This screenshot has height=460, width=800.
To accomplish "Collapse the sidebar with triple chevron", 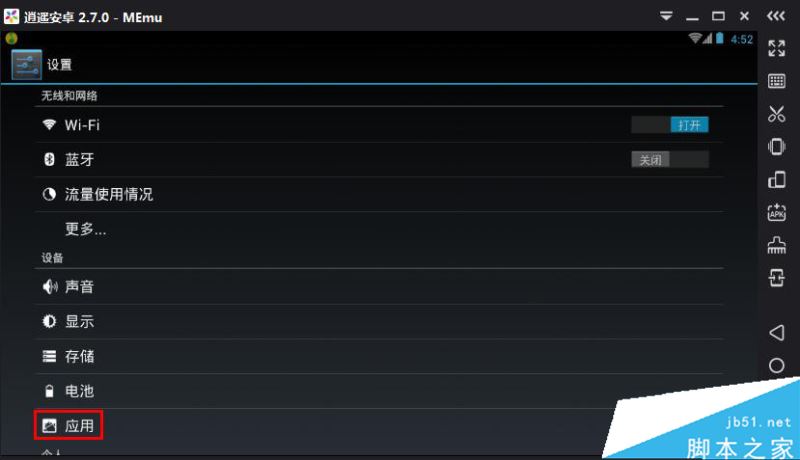I will tap(776, 16).
